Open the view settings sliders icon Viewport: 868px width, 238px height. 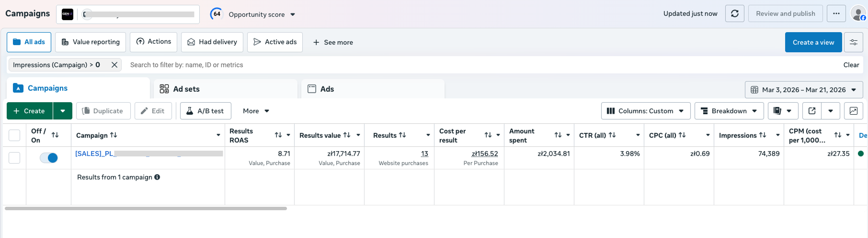click(853, 42)
